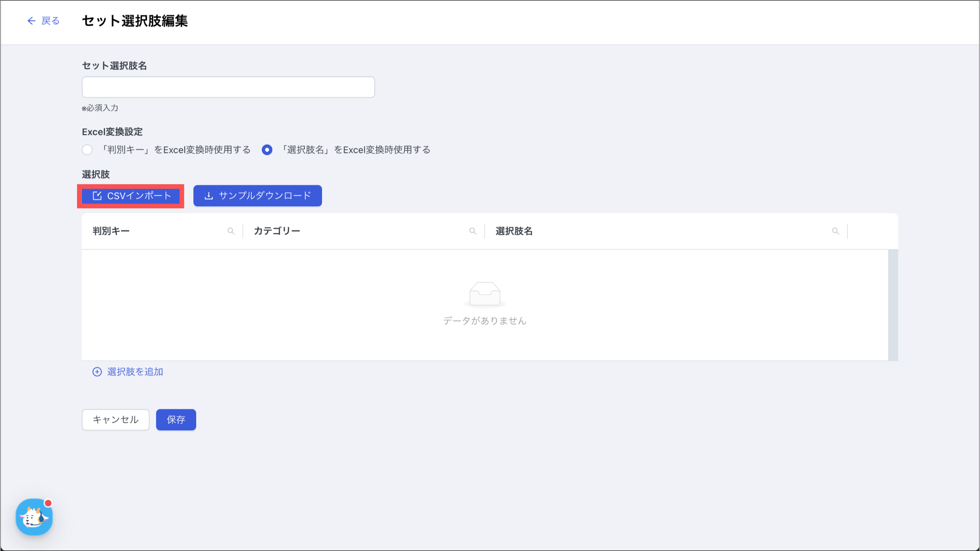Click the サンプルダウンロード button
This screenshot has width=980, height=551.
pos(257,196)
